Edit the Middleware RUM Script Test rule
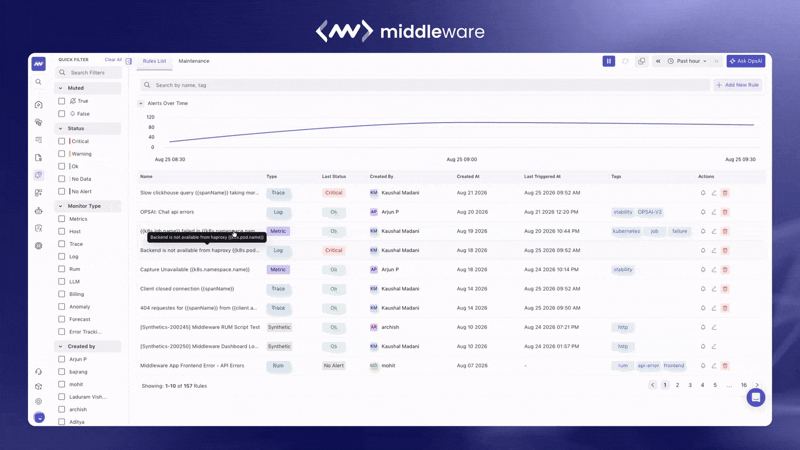Viewport: 800px width, 450px height. click(x=714, y=327)
